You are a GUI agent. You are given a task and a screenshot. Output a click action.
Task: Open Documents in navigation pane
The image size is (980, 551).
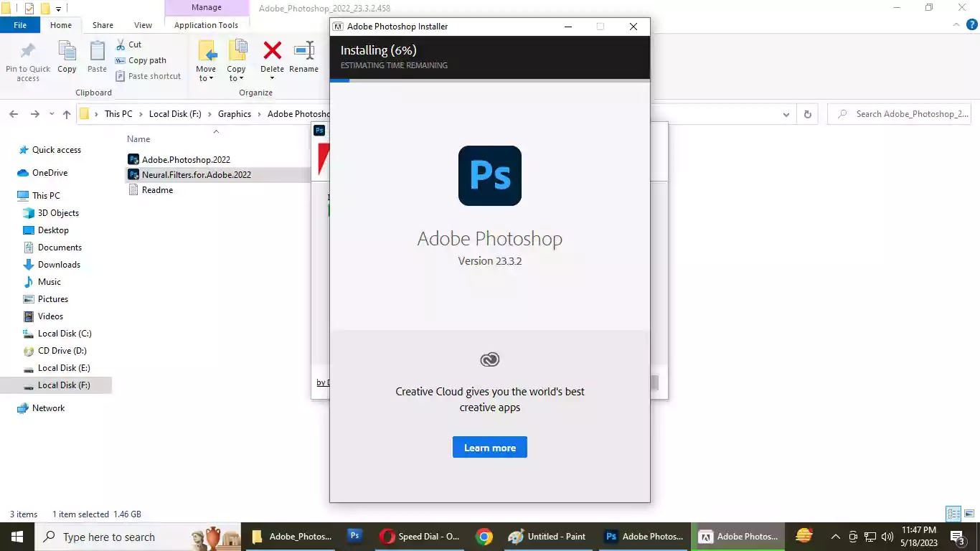(60, 248)
